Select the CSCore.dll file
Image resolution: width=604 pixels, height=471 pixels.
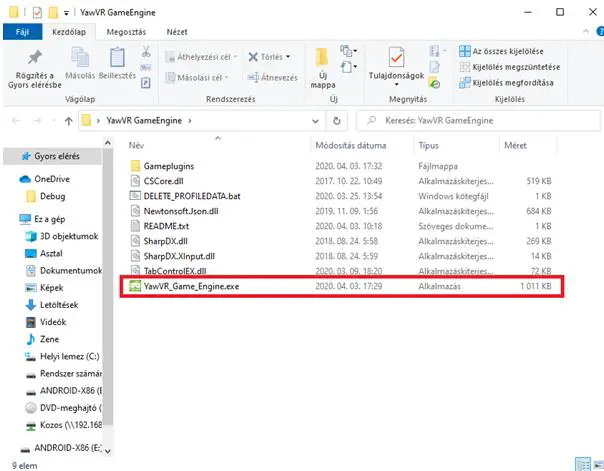point(163,181)
